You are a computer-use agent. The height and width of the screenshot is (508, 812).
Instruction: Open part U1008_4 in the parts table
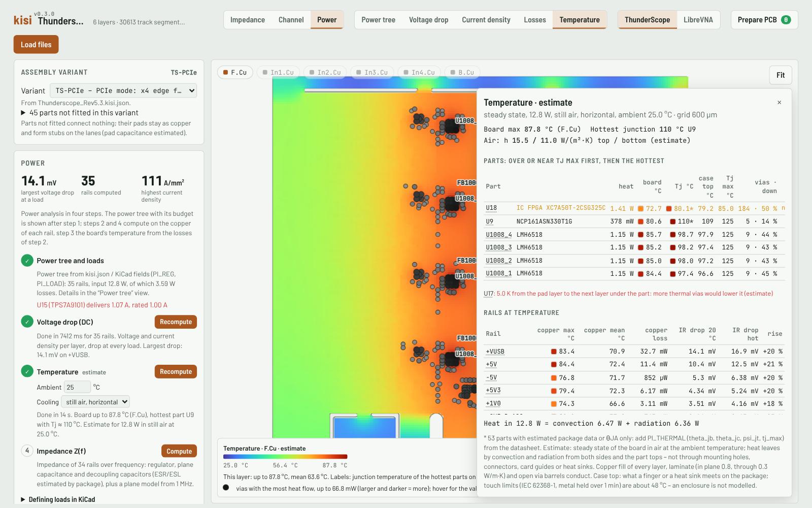pyautogui.click(x=499, y=235)
